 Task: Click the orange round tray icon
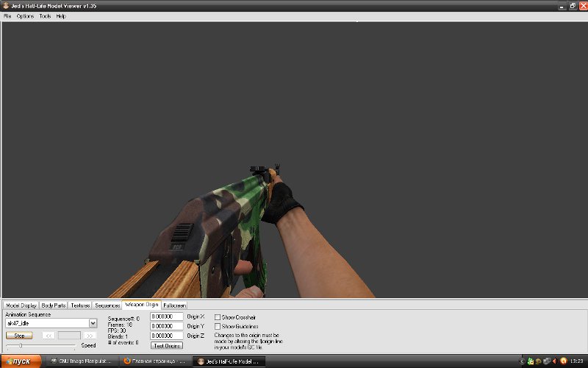tap(563, 361)
